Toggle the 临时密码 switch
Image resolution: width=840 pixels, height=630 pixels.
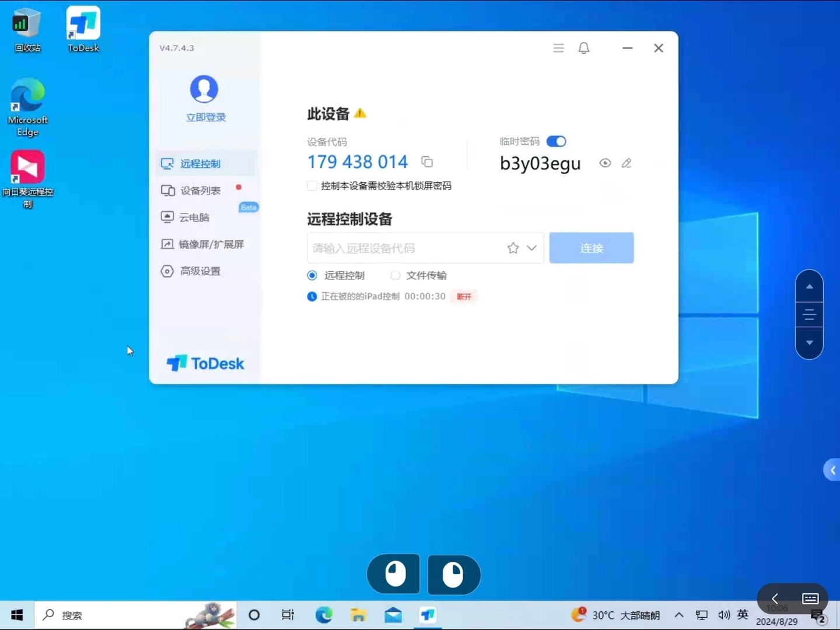point(556,141)
